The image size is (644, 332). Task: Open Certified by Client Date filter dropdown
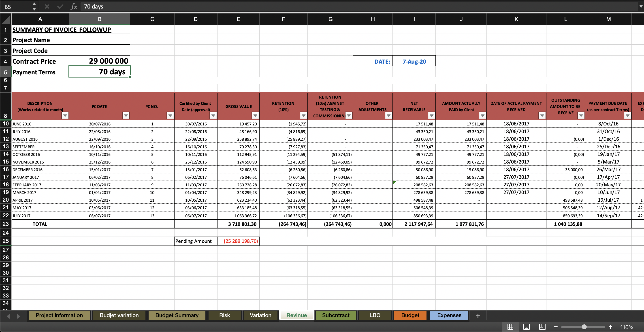(x=213, y=115)
